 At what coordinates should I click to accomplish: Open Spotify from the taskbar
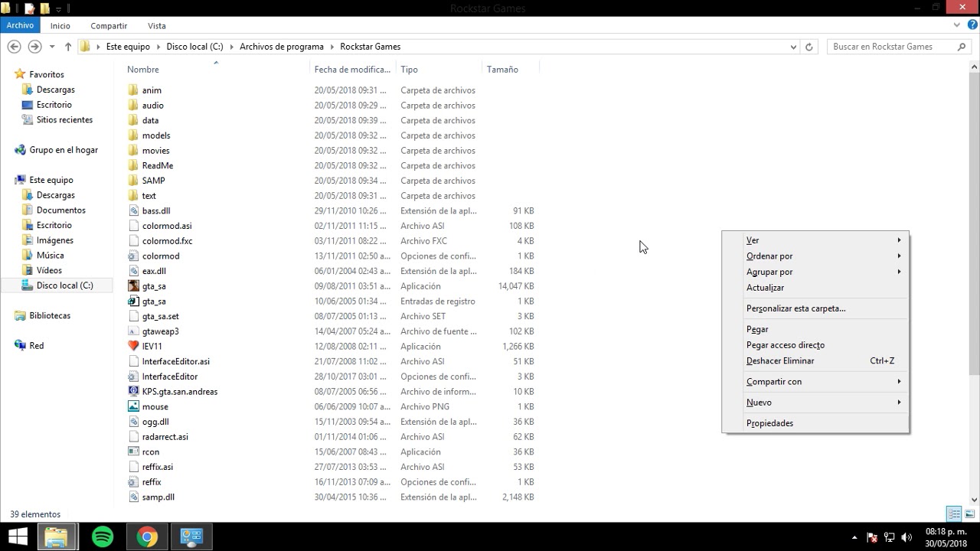click(x=103, y=536)
